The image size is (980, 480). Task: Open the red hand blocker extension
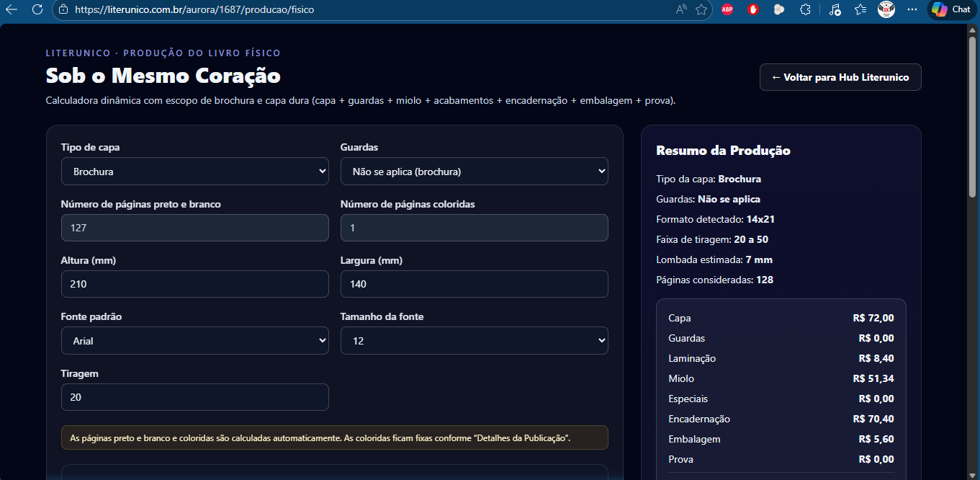(x=753, y=9)
